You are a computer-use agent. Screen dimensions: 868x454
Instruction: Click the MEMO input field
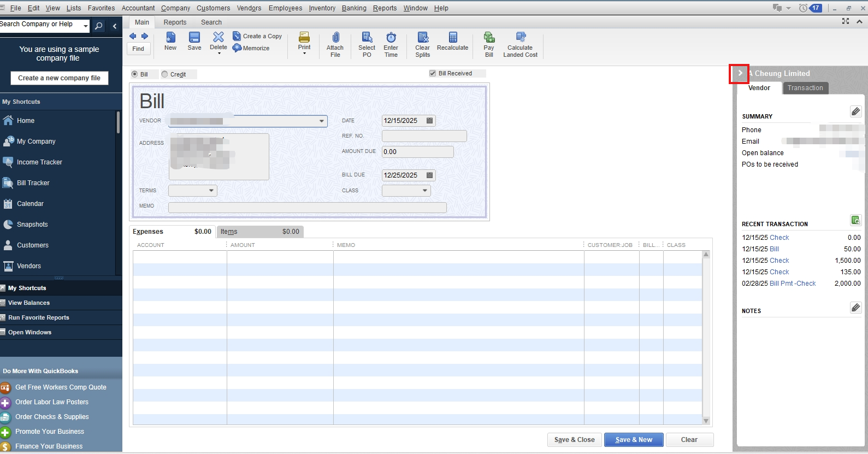click(308, 207)
